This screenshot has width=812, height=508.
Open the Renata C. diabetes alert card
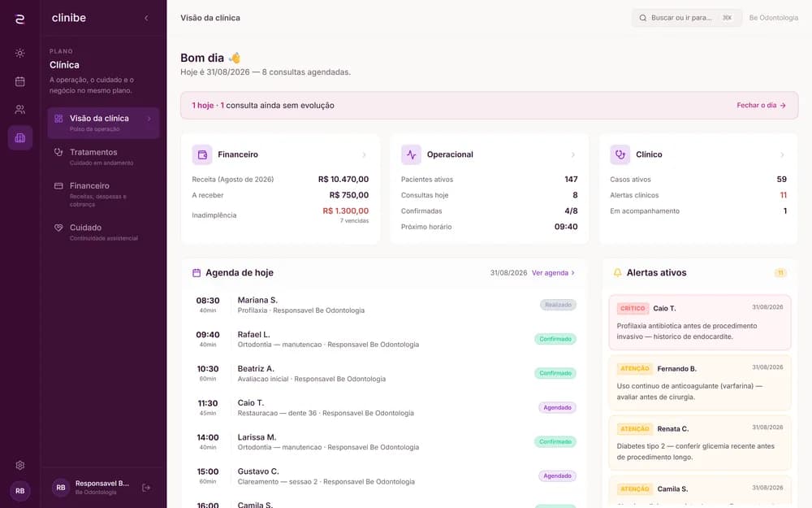(700, 443)
